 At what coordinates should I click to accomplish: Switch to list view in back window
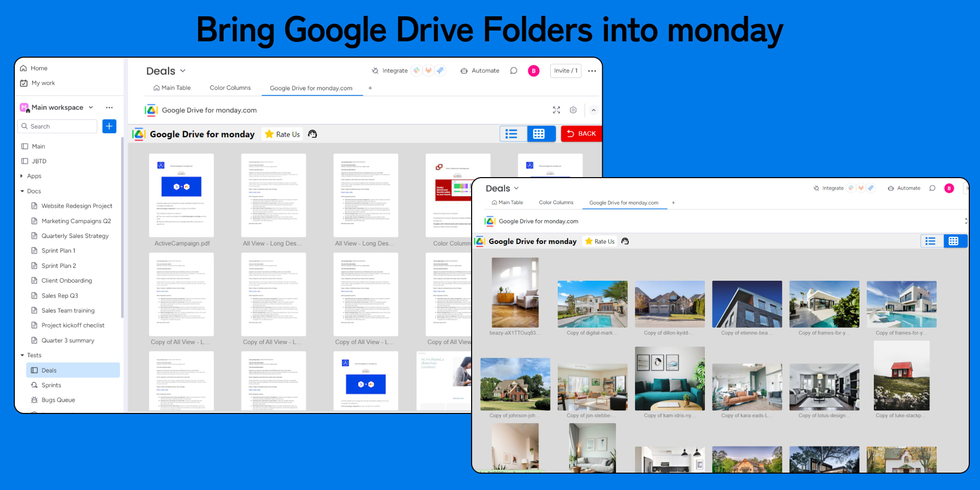(x=511, y=134)
